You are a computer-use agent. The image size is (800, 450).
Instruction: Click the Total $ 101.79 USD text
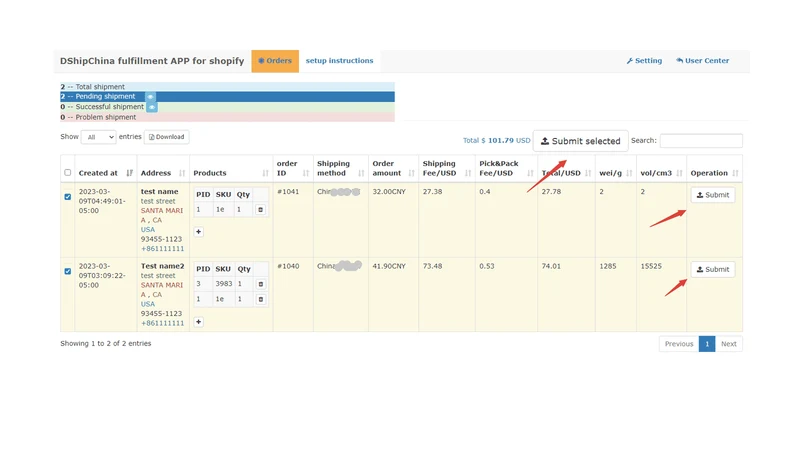pyautogui.click(x=496, y=140)
